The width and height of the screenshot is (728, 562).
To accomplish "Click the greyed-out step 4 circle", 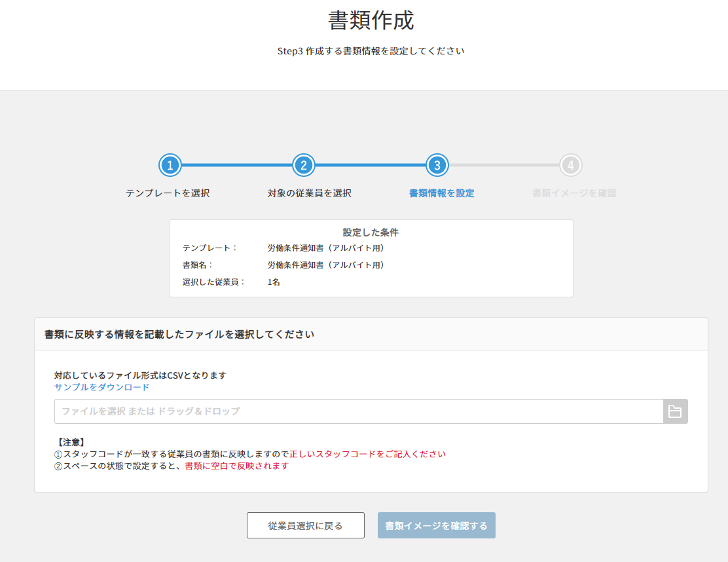I will [571, 166].
